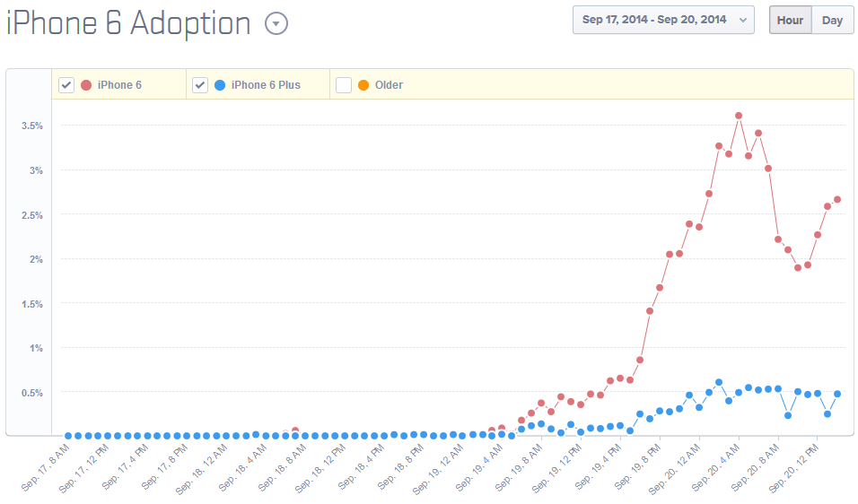Click the 3.5% y-axis label
The height and width of the screenshot is (504, 858).
click(32, 126)
